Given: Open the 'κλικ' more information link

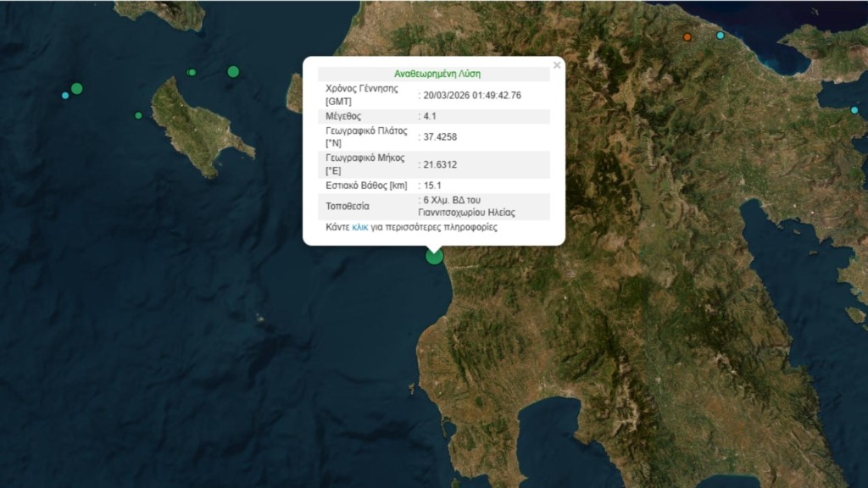Looking at the screenshot, I should [x=360, y=227].
